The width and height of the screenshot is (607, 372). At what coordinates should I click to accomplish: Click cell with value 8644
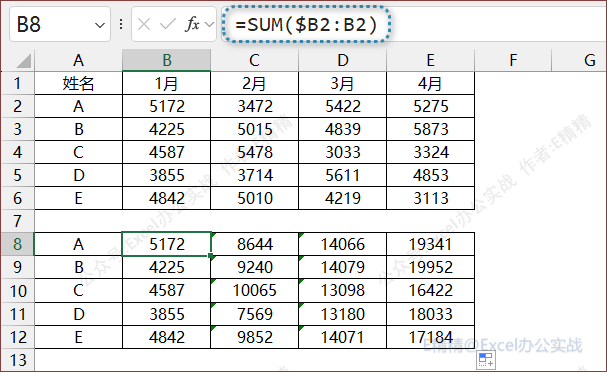254,244
